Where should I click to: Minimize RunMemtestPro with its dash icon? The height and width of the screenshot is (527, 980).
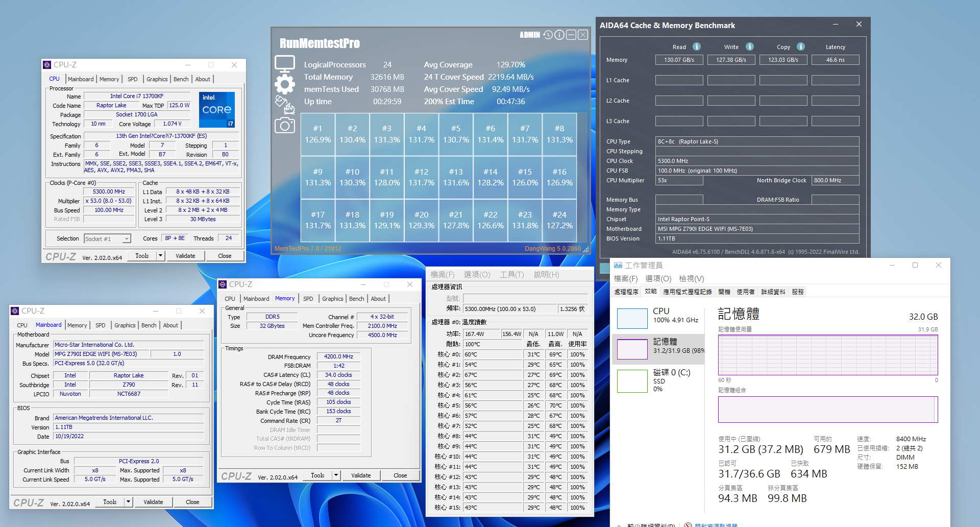[571, 35]
